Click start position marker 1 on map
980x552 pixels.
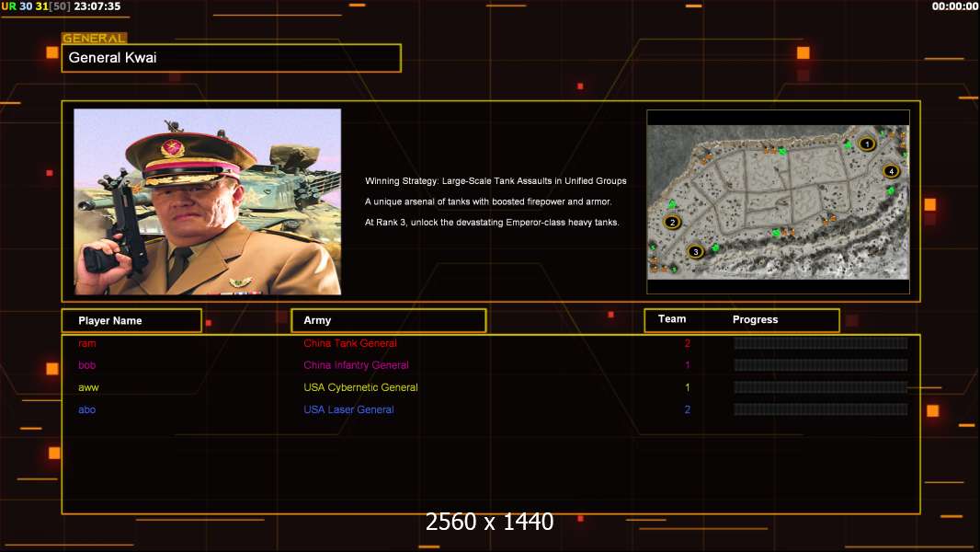point(867,144)
